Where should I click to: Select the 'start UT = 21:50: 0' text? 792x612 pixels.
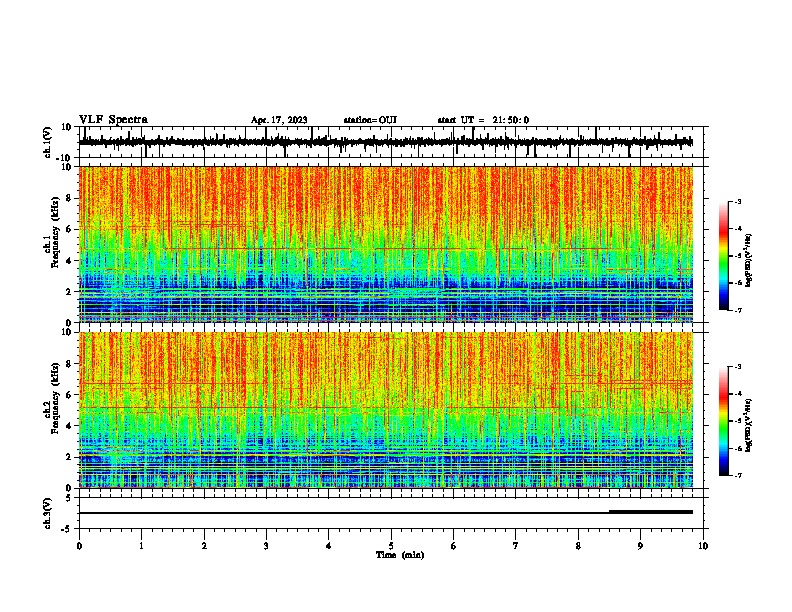pos(483,120)
